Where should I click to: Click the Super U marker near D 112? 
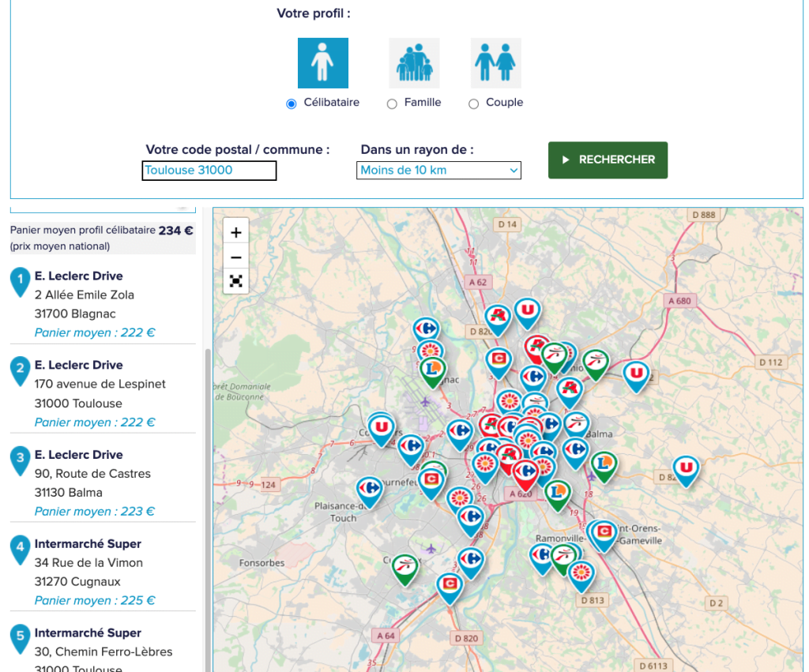pyautogui.click(x=636, y=376)
